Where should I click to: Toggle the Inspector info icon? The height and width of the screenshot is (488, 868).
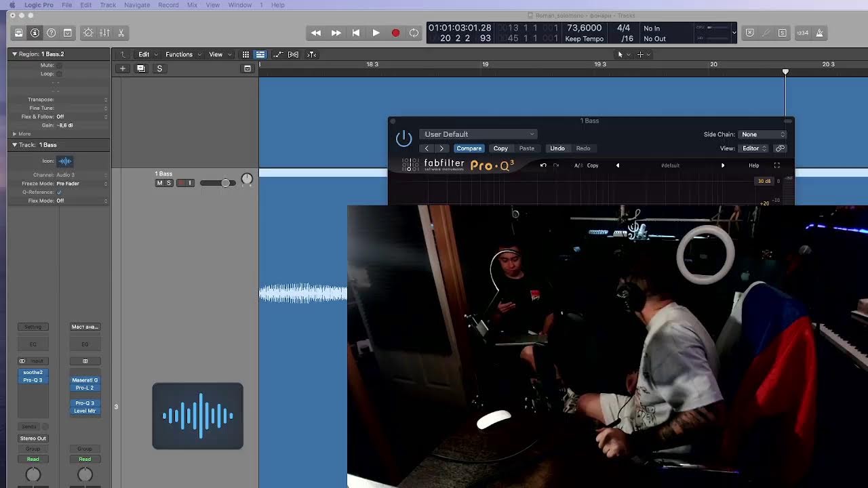pos(35,33)
